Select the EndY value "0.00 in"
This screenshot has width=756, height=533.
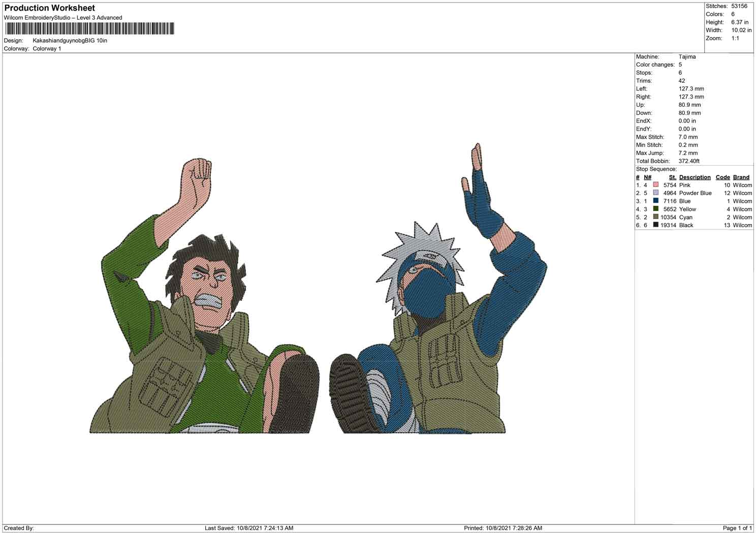coord(687,129)
